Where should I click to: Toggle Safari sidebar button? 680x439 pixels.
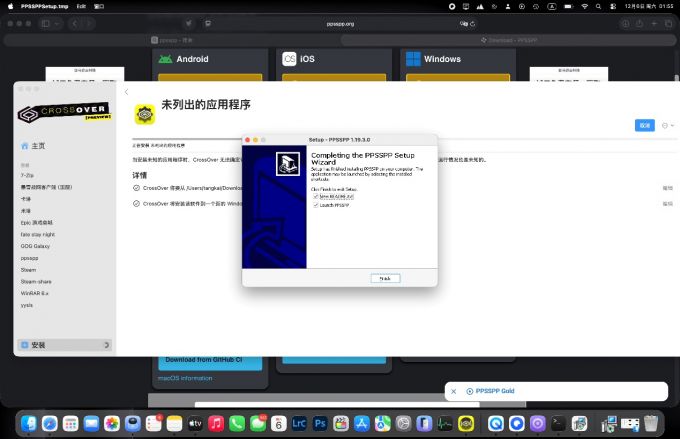click(x=46, y=23)
